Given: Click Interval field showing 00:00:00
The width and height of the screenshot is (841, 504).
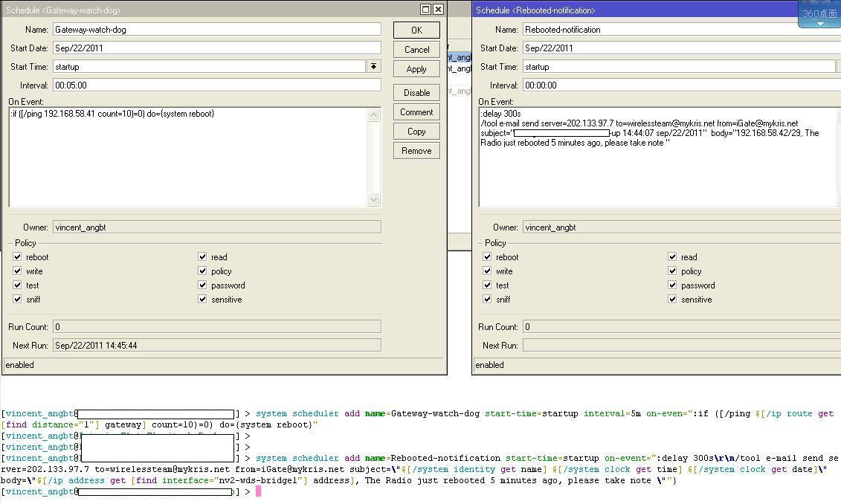Looking at the screenshot, I should 682,85.
